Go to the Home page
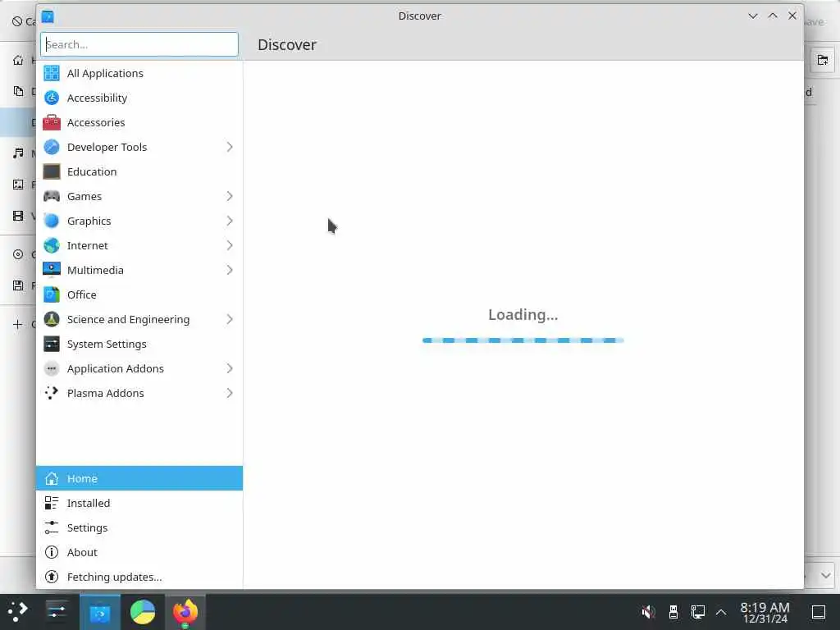Screen dimensions: 840x630 click(x=139, y=478)
